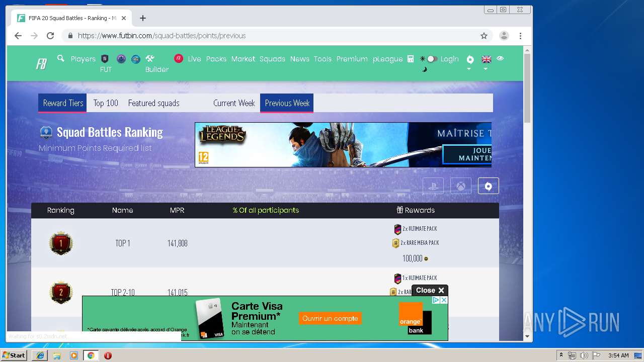
Task: Select the Origin PC platform button
Action: [488, 186]
